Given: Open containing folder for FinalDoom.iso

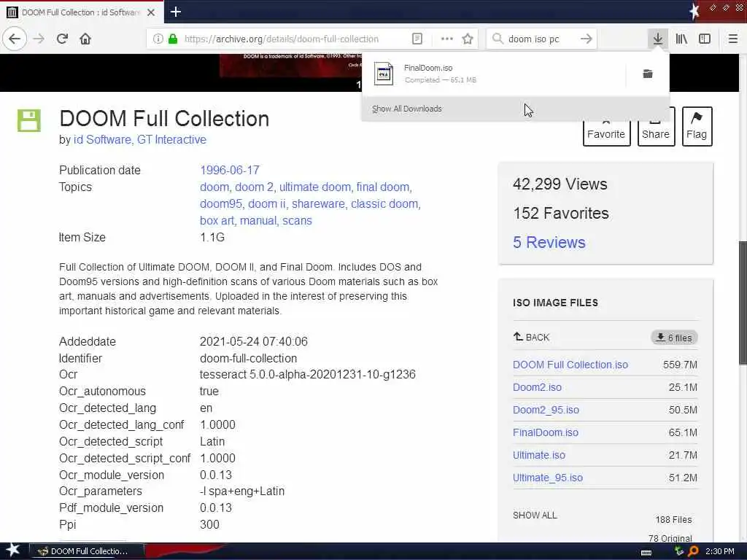Looking at the screenshot, I should [648, 74].
